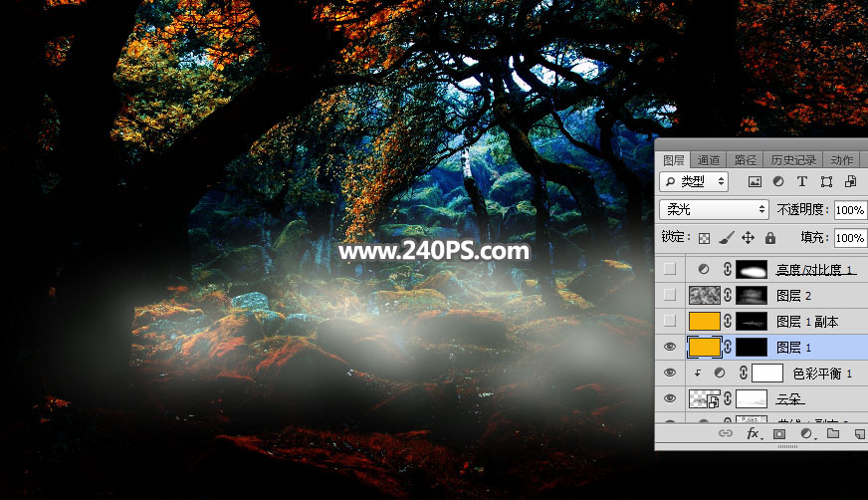This screenshot has height=500, width=868.
Task: Click the panel resize grip at bottom
Action: click(x=787, y=446)
